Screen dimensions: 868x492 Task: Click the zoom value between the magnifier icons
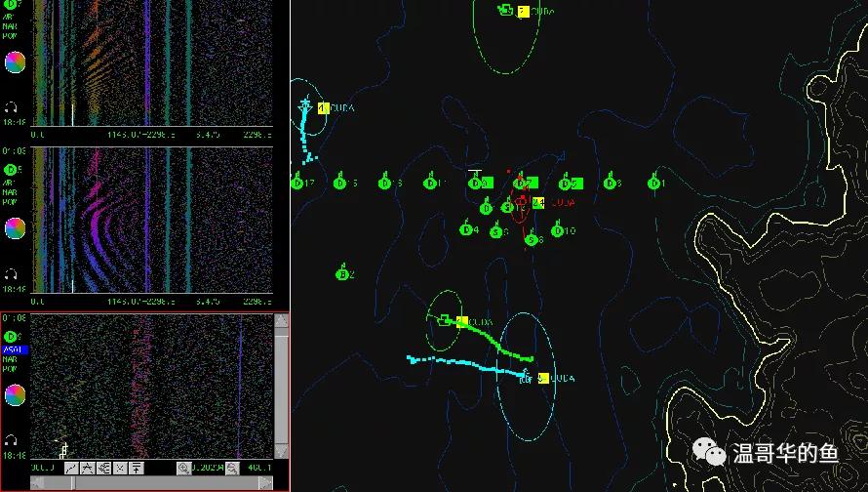(208, 469)
